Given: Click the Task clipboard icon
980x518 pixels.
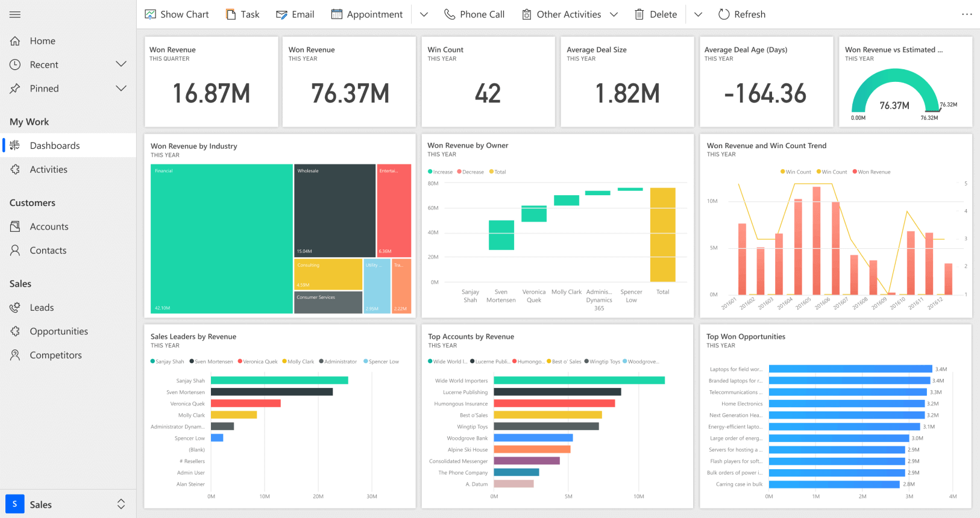Looking at the screenshot, I should (x=231, y=14).
